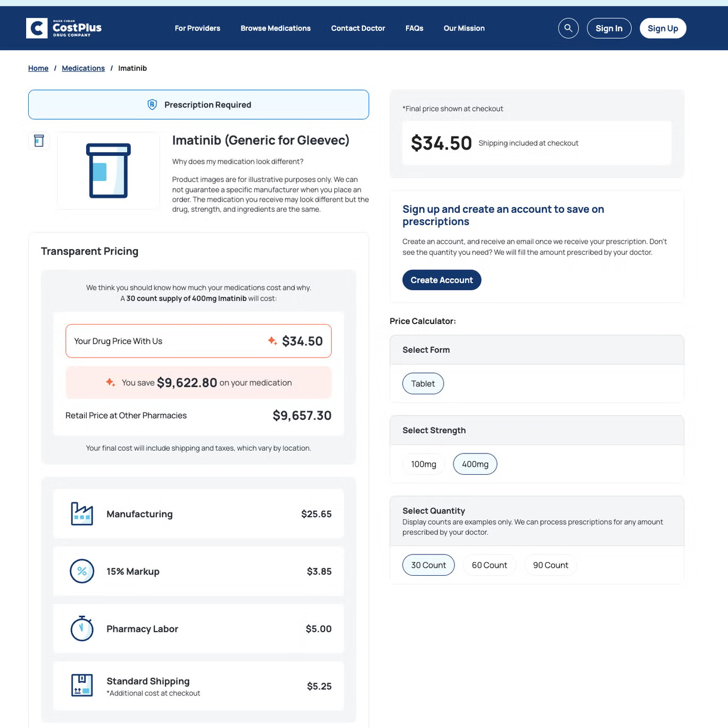Click 'Retail Price at Other Pharmacies' label

pyautogui.click(x=126, y=416)
